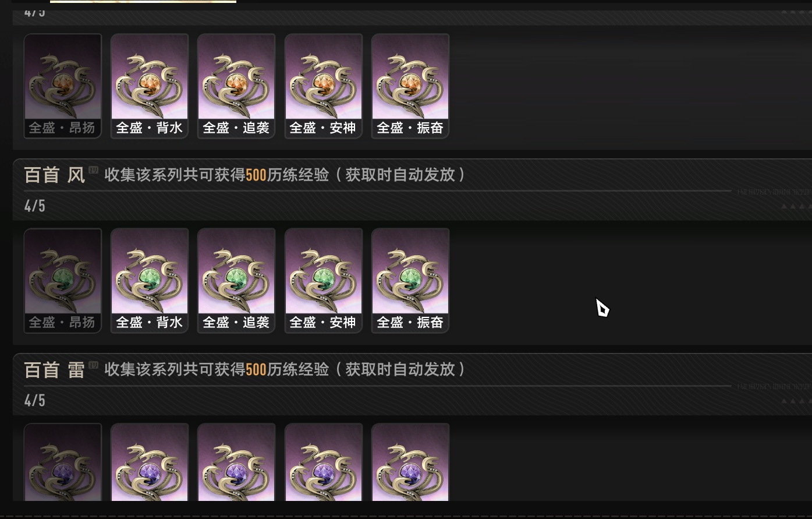Select the green 全盛·背水 wind card
Image resolution: width=812 pixels, height=519 pixels.
click(x=150, y=281)
